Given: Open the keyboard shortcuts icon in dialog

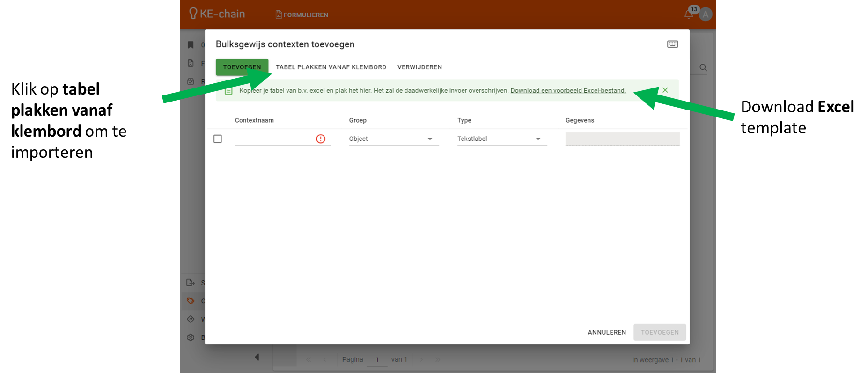Looking at the screenshot, I should pyautogui.click(x=672, y=44).
